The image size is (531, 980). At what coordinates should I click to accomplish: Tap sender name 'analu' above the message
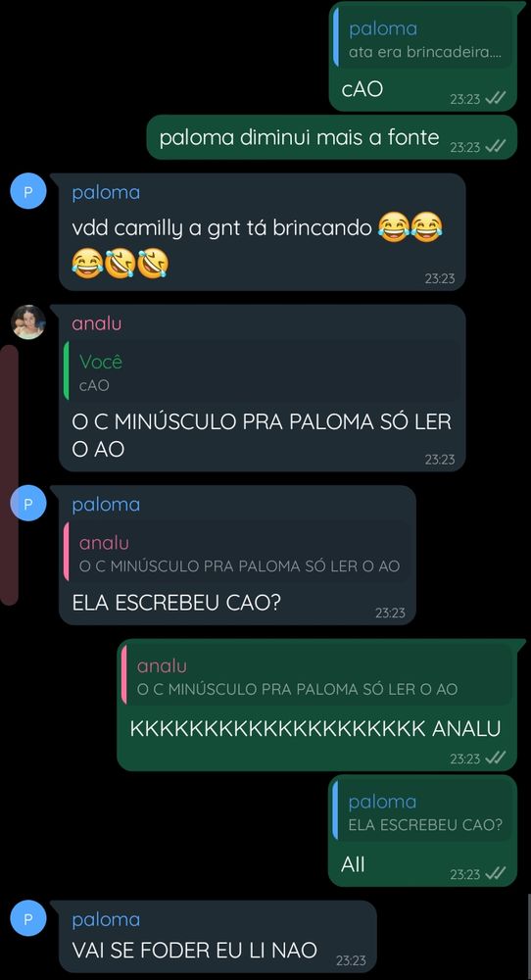97,323
